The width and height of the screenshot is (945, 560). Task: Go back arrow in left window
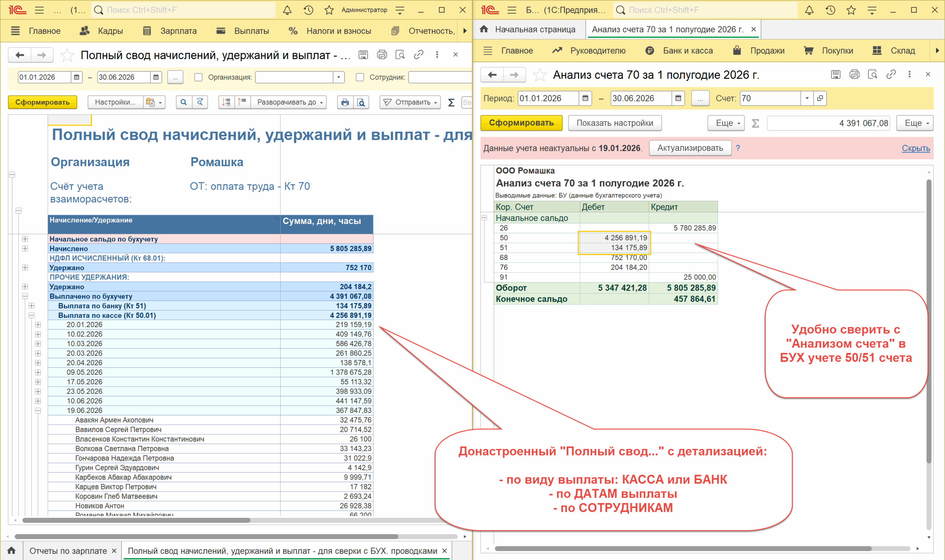click(x=20, y=55)
